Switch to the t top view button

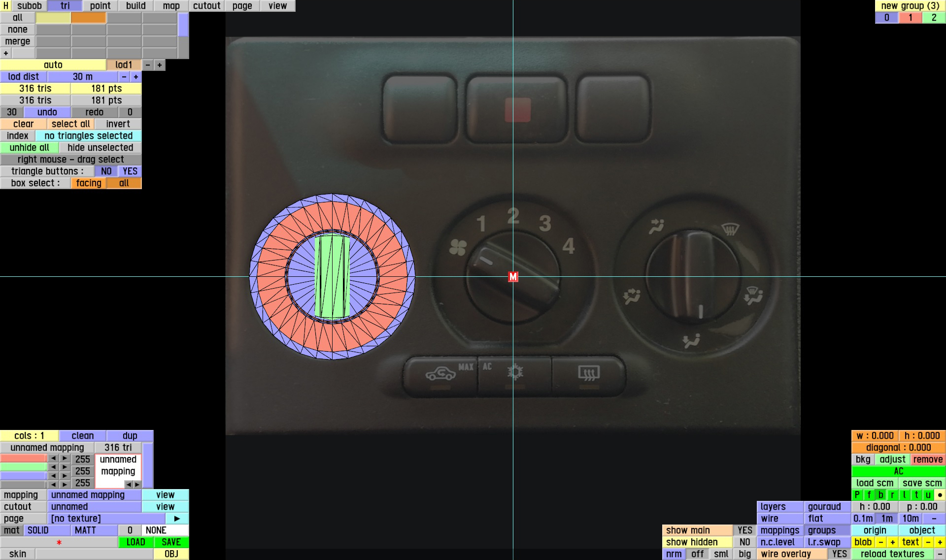(x=916, y=495)
